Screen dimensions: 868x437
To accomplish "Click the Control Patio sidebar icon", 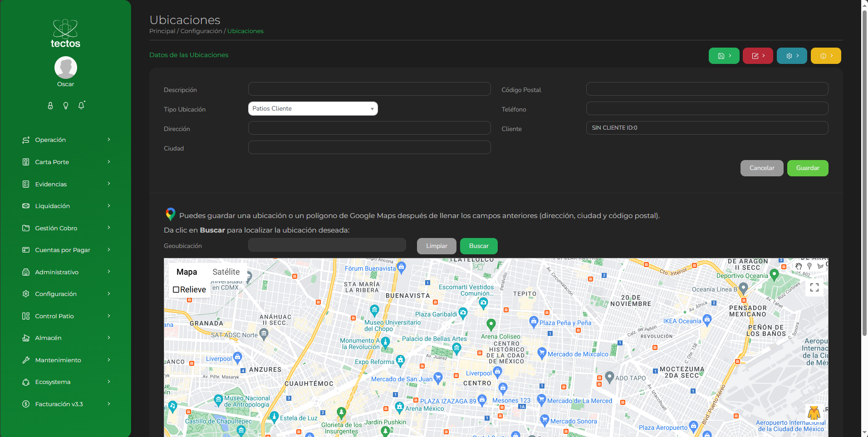I will click(26, 316).
